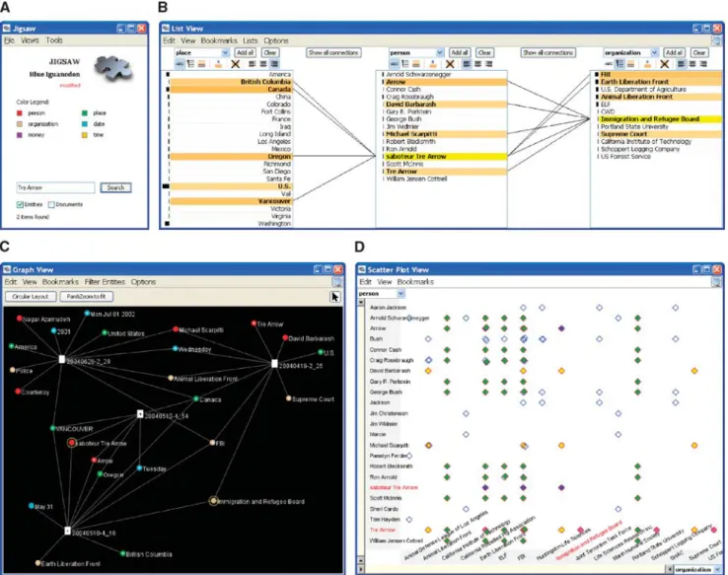
Task: Open Lists menu in List View
Action: click(251, 40)
